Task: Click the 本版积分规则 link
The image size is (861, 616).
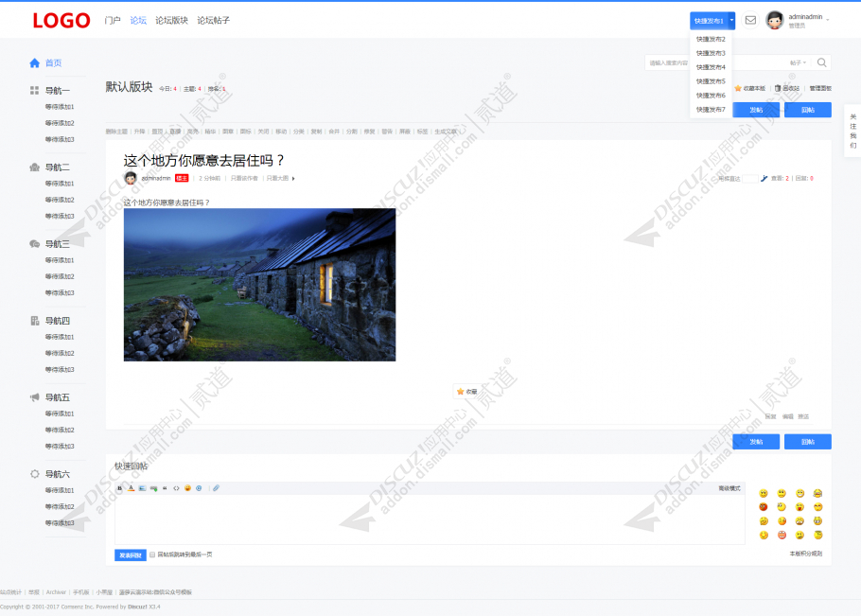Action: coord(805,554)
